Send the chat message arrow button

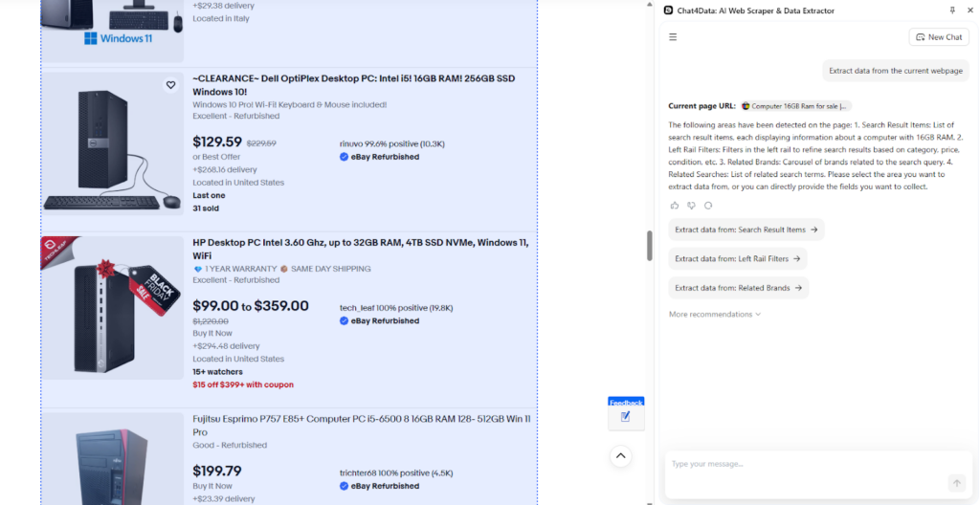coord(956,482)
